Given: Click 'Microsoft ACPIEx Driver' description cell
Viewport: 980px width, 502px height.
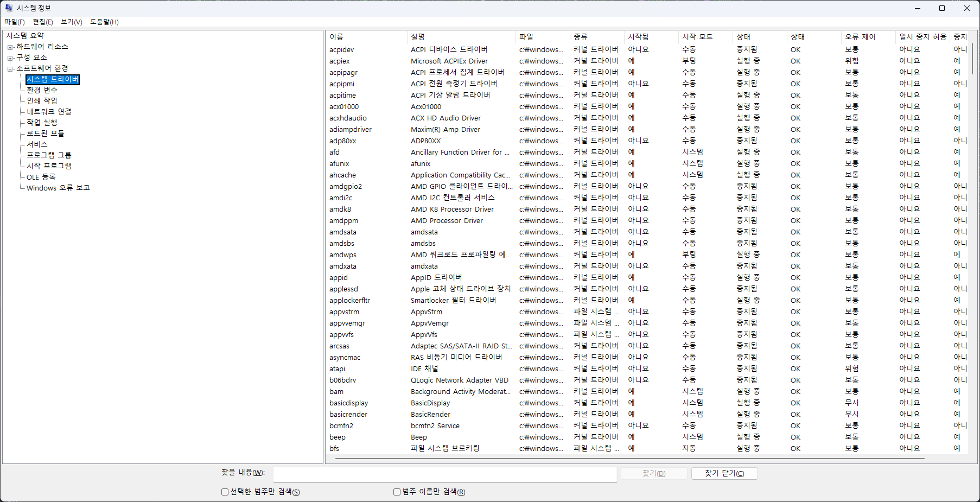Looking at the screenshot, I should [x=449, y=61].
